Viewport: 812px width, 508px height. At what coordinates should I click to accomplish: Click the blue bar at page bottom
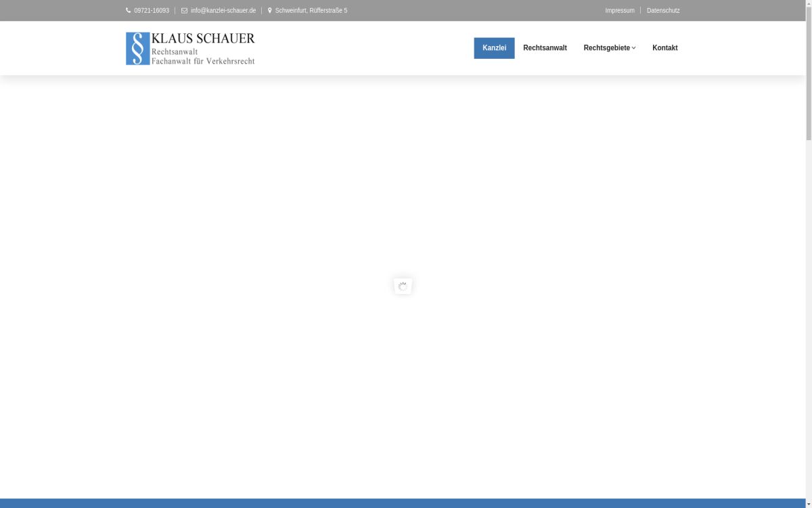tap(403, 503)
